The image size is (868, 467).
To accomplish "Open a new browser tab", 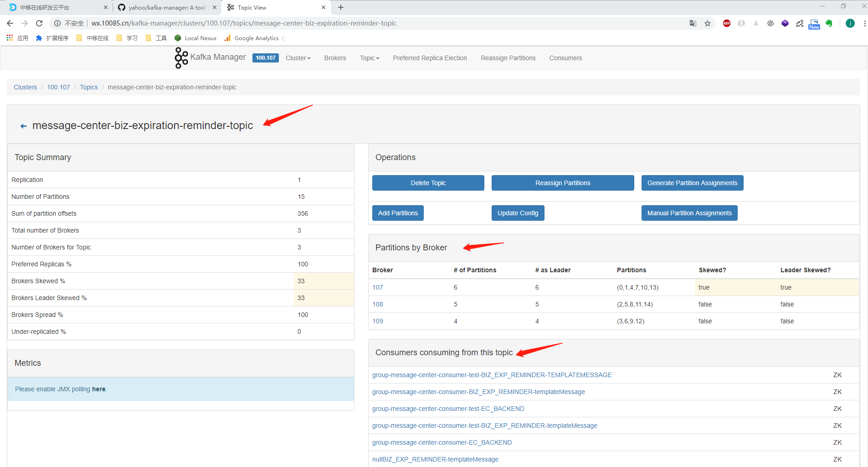I will (x=341, y=7).
